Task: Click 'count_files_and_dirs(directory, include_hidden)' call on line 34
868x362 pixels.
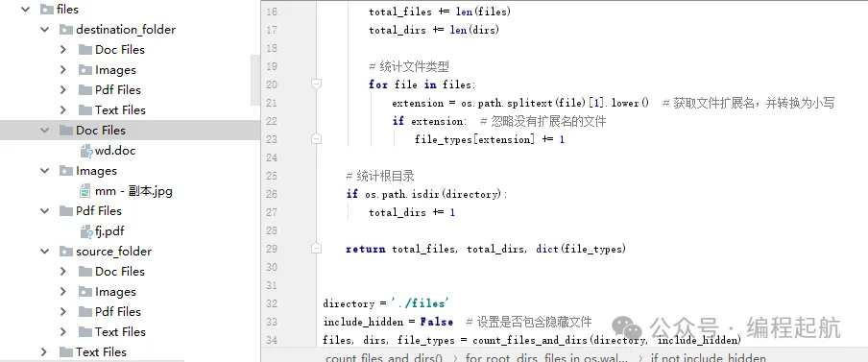Action: [x=607, y=340]
